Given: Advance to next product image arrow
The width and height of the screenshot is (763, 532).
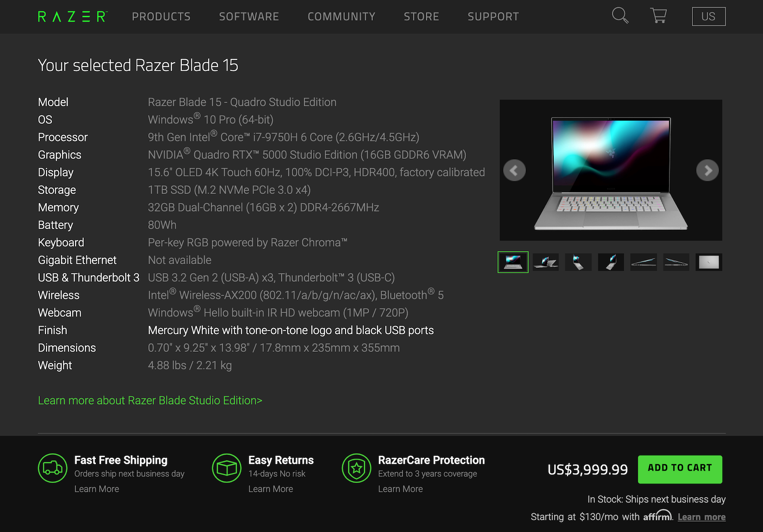Looking at the screenshot, I should 707,170.
